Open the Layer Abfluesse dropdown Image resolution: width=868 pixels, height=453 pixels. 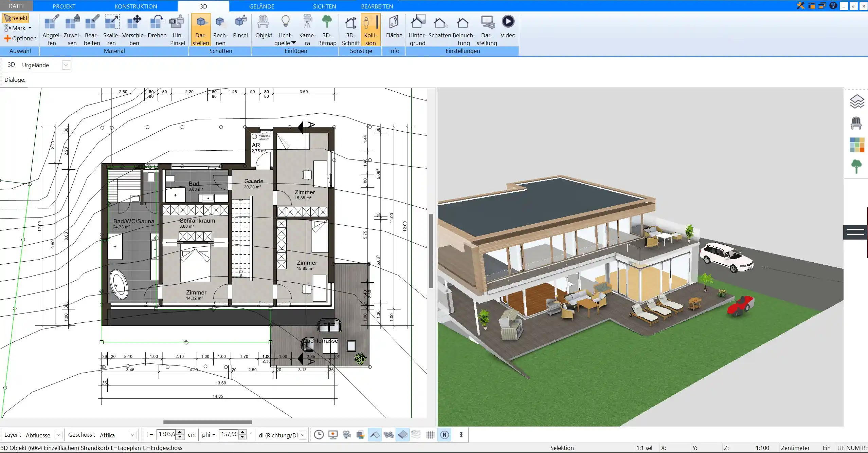58,435
